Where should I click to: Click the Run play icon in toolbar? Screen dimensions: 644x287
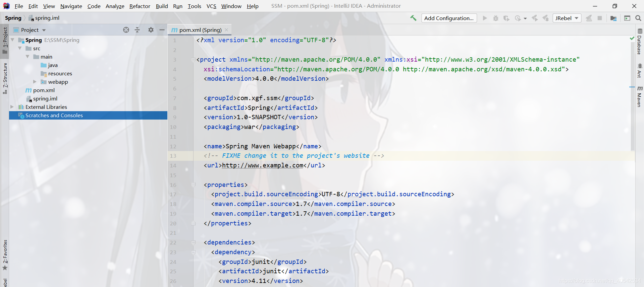(485, 18)
